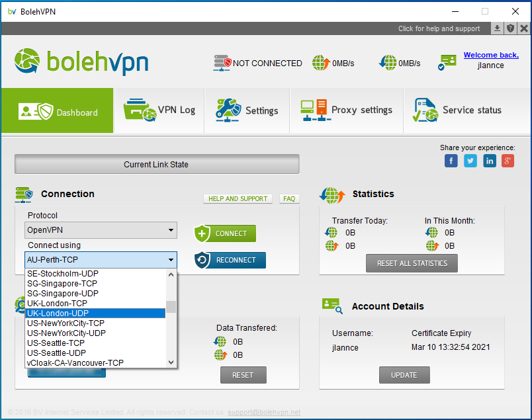Click server list scrollbar up arrow

[x=171, y=274]
